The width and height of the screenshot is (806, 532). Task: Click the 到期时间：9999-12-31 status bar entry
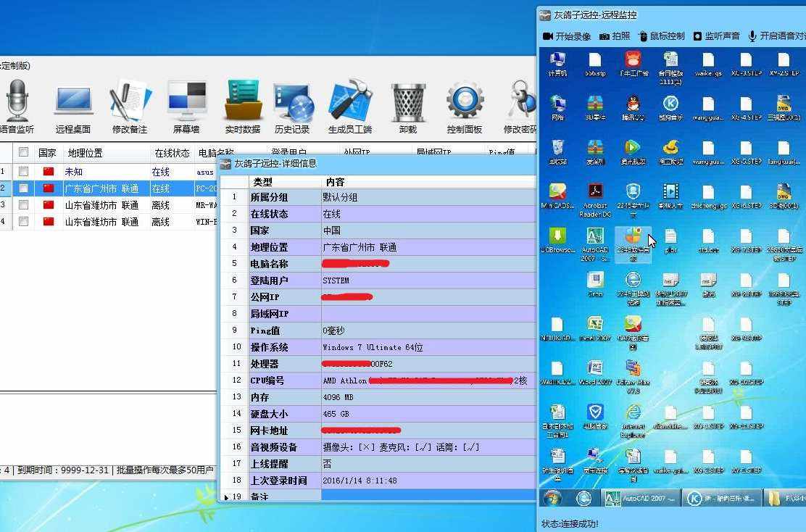pos(63,470)
